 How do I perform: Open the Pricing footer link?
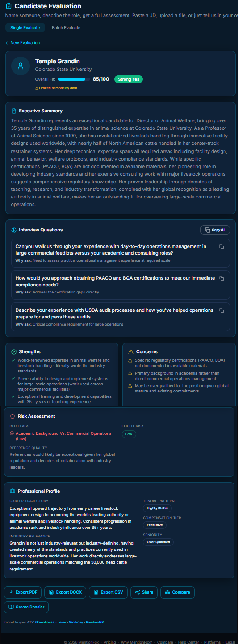[110, 642]
